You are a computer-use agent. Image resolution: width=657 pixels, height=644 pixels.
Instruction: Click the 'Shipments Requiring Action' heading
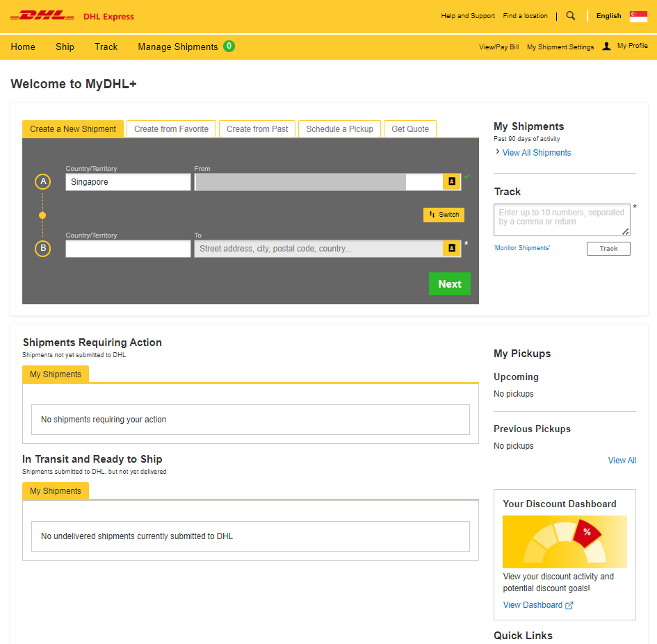[92, 342]
